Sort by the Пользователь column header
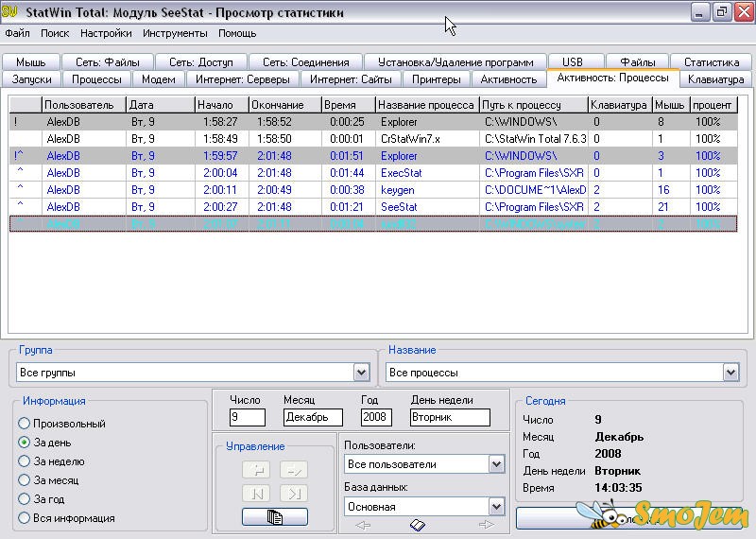This screenshot has height=539, width=756. (x=84, y=105)
